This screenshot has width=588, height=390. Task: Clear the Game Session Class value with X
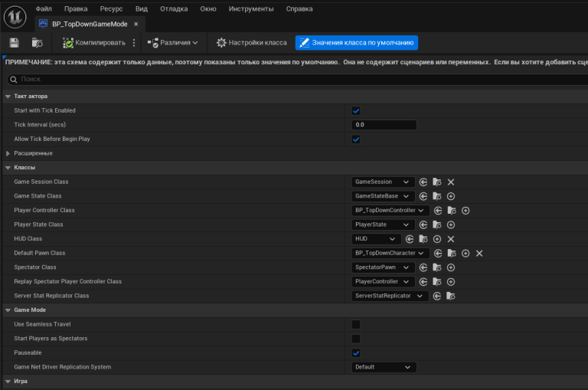coord(451,182)
